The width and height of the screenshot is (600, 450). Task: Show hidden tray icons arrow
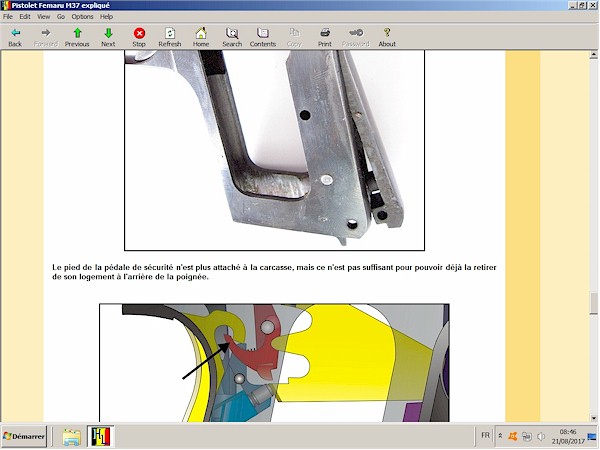500,436
